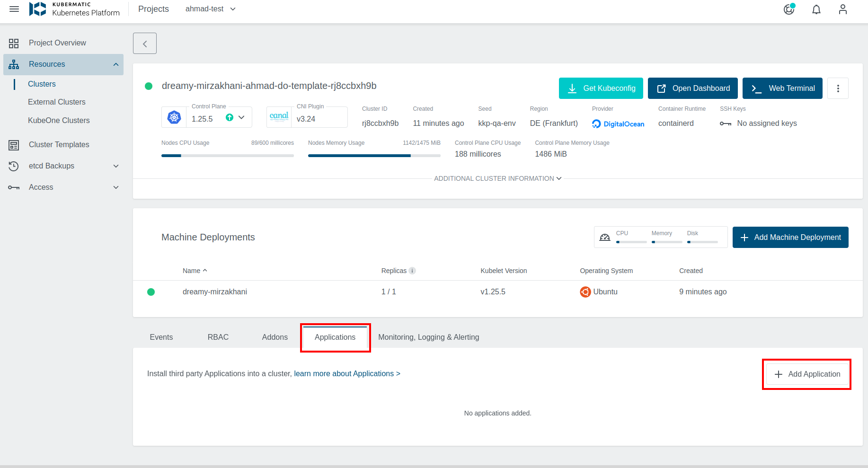The width and height of the screenshot is (868, 468).
Task: Open the hamburger navigation menu
Action: [14, 9]
